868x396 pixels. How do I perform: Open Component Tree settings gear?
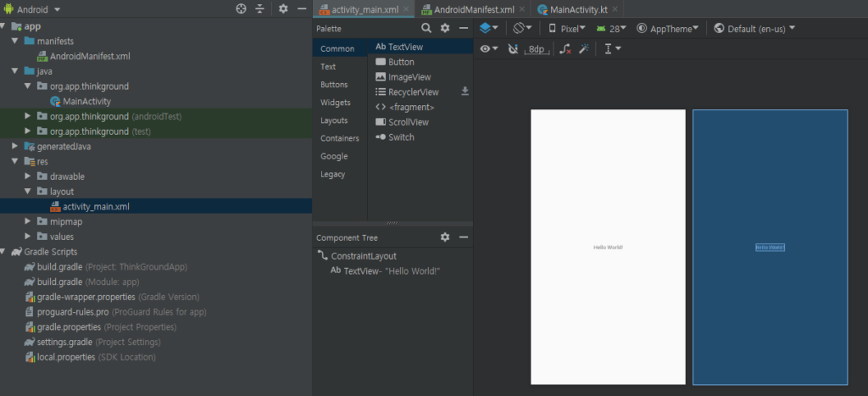[x=445, y=237]
